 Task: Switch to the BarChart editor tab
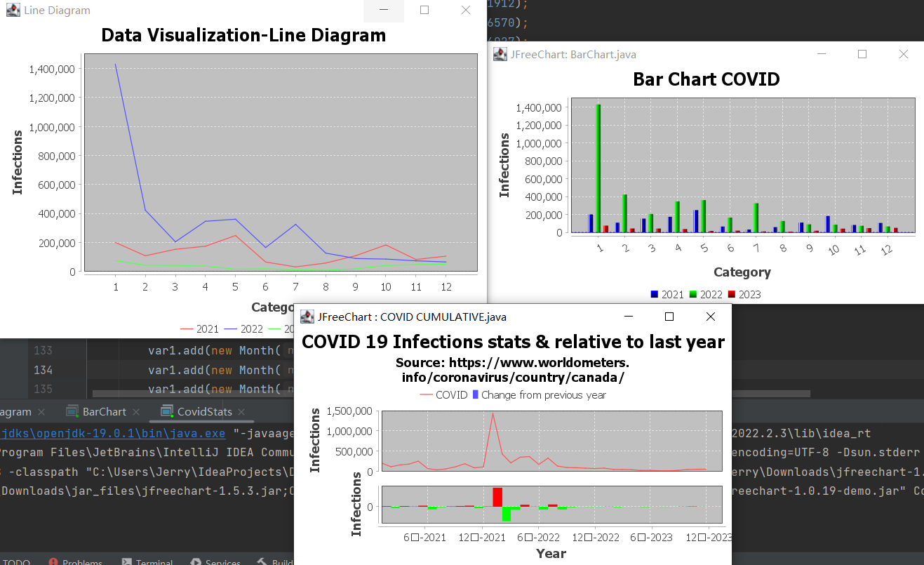click(105, 412)
